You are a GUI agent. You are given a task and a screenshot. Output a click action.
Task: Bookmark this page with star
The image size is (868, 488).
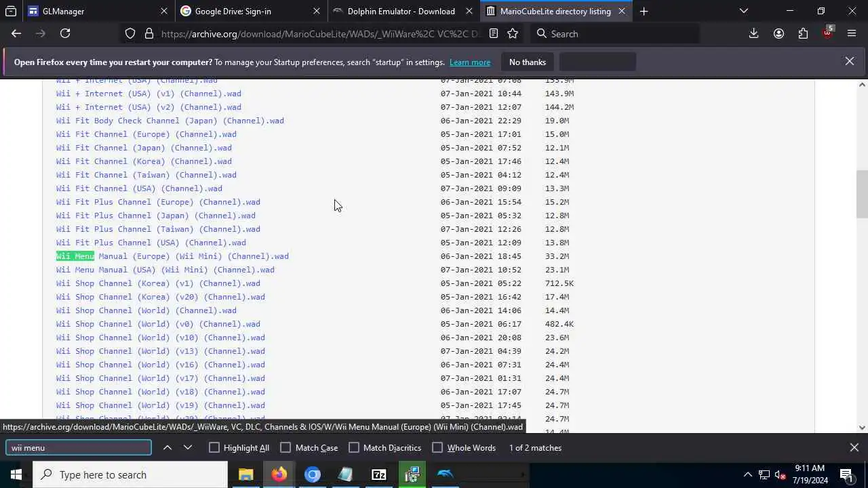513,33
